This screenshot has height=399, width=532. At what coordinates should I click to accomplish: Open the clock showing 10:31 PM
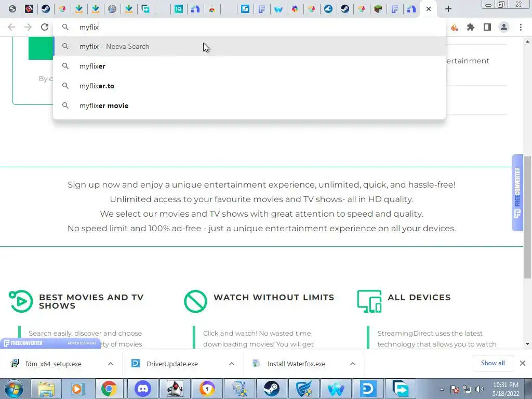pyautogui.click(x=506, y=389)
